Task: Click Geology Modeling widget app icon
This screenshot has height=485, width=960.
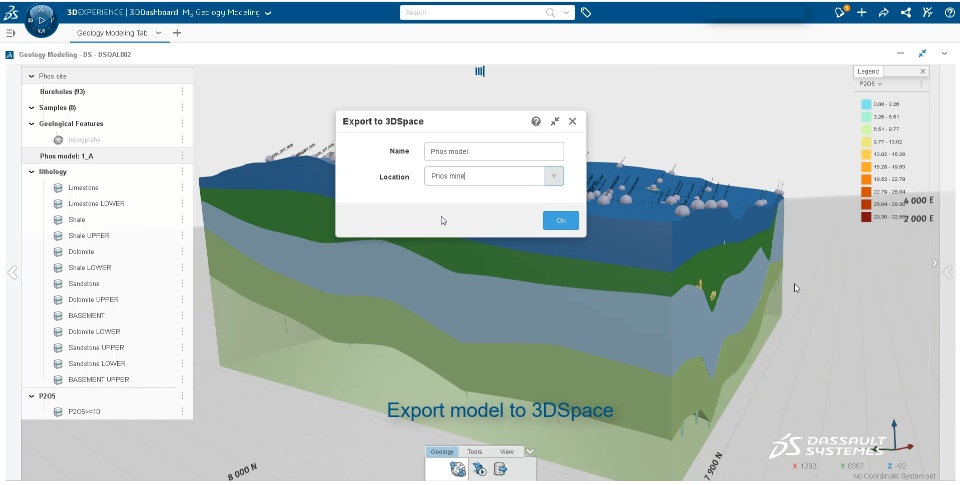Action: [9, 55]
